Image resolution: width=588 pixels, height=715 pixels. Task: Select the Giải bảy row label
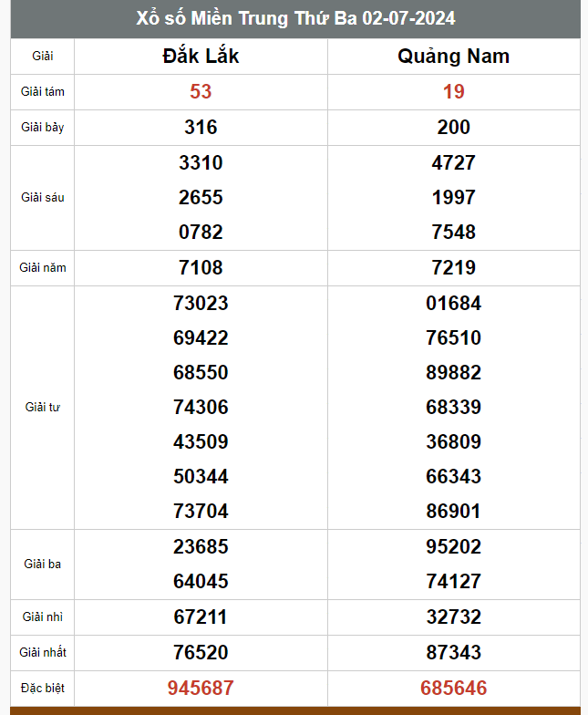tap(42, 128)
